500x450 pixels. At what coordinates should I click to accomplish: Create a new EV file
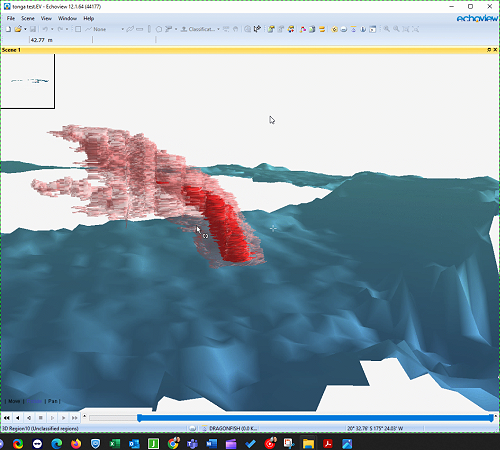point(8,29)
